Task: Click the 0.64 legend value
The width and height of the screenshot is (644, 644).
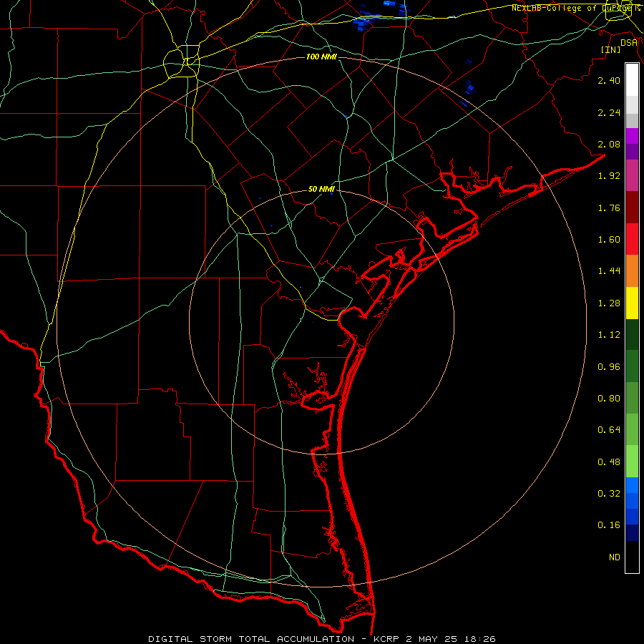Action: pos(609,430)
